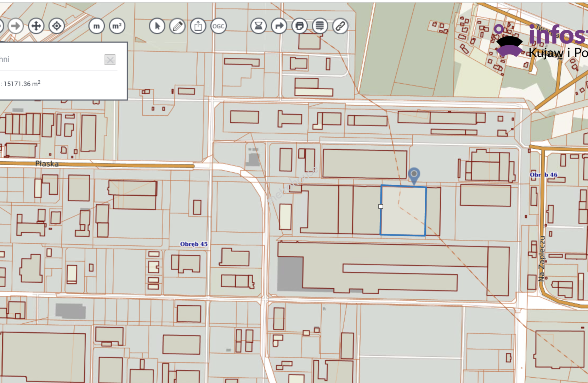Click the next view arrow button
This screenshot has width=588, height=383.
coord(16,26)
